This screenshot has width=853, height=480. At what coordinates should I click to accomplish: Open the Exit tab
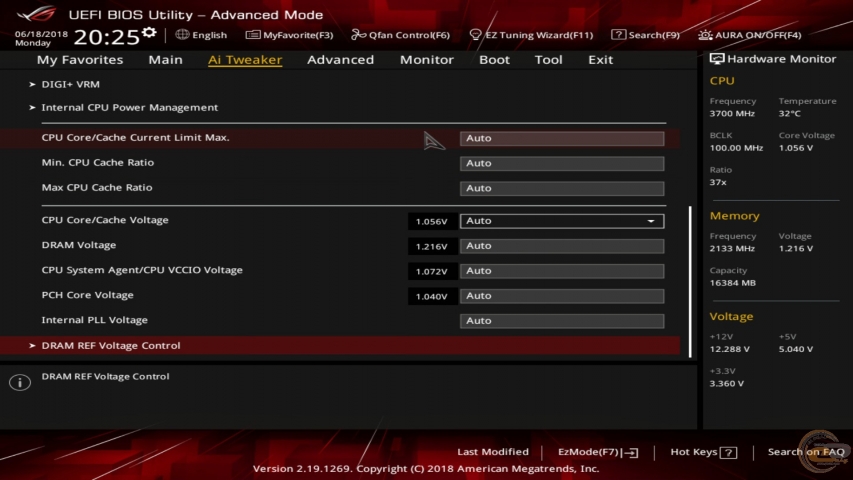coord(600,60)
